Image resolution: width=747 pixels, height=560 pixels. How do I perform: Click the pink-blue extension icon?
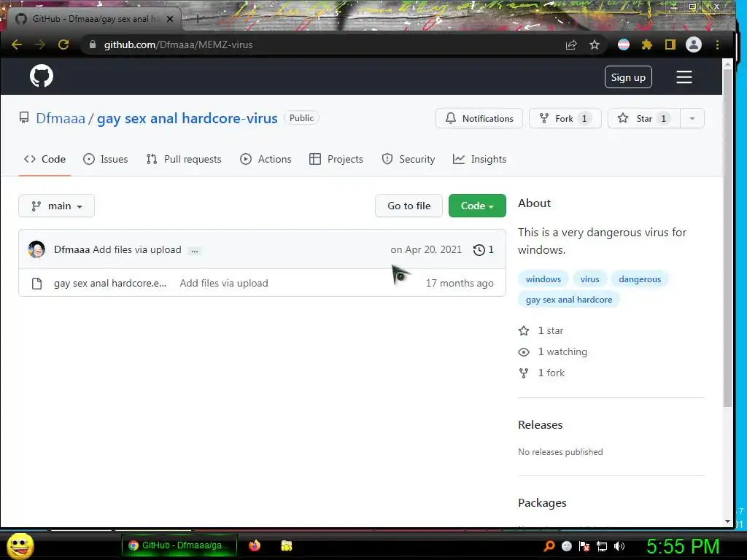(x=623, y=44)
